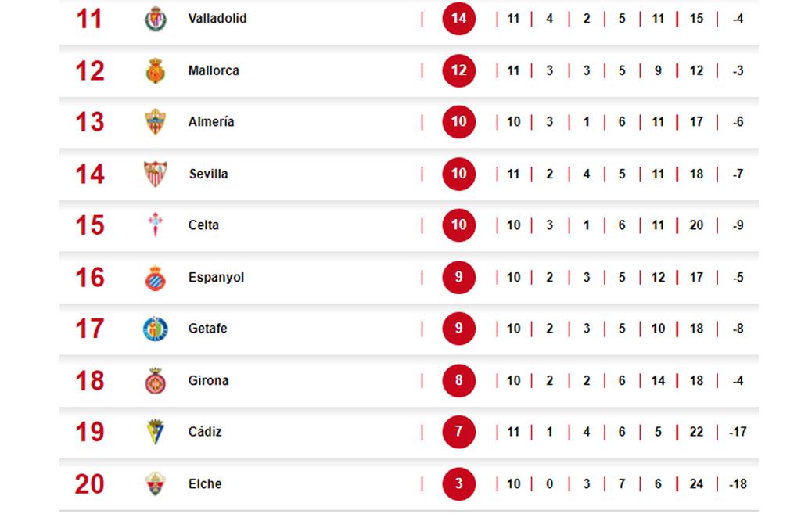801x532 pixels.
Task: Open the Mallorca team name
Action: 214,70
